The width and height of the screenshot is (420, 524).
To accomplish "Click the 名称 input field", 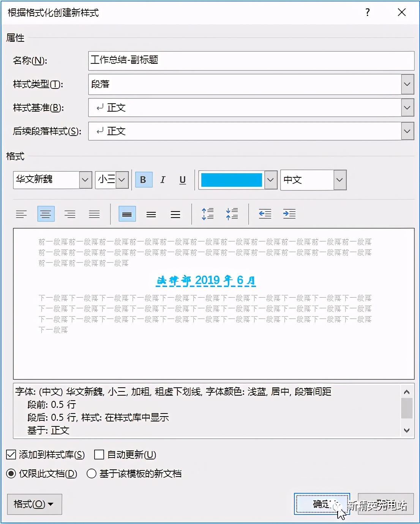I will (x=251, y=61).
